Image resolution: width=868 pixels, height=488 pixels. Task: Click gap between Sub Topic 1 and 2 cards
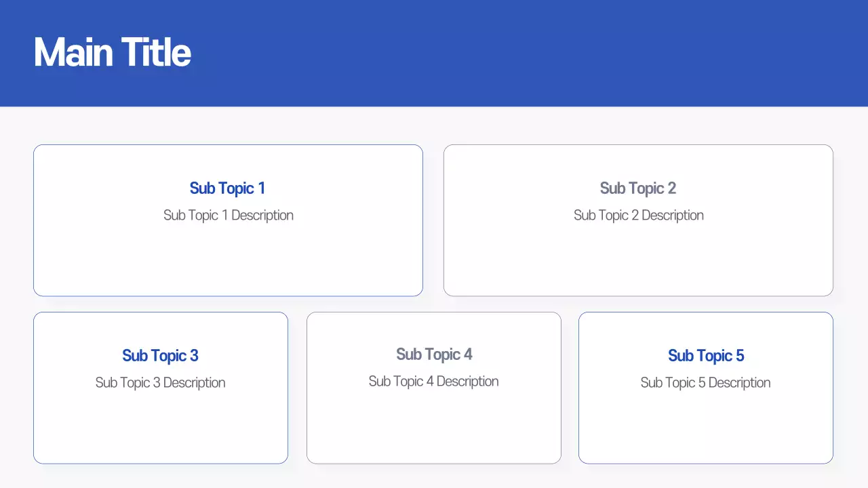[433, 220]
